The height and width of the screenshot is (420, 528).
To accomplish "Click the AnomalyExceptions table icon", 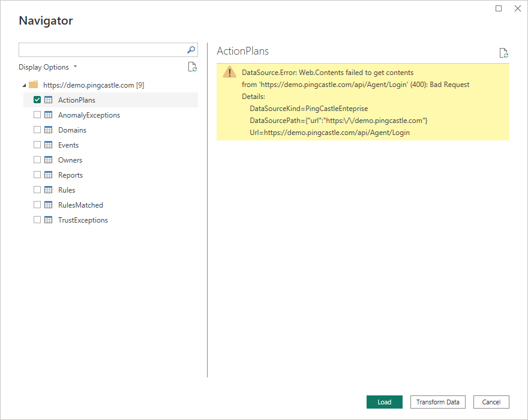I will (49, 115).
